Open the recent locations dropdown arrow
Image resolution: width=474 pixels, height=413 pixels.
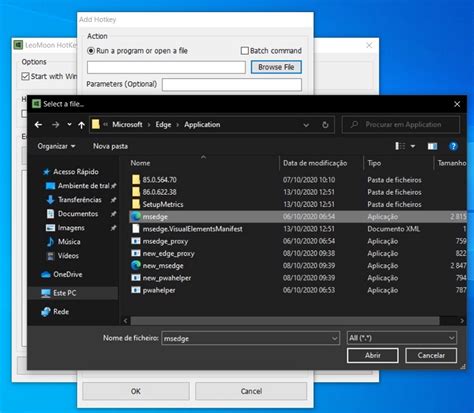69,125
